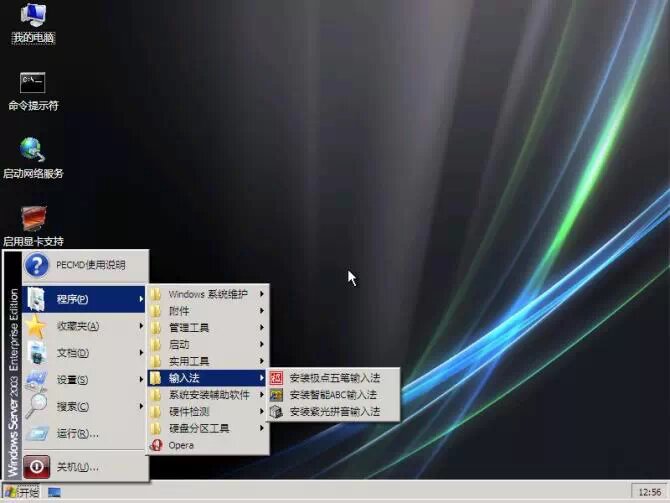670x503 pixels.
Task: Expand the 系统安装辅助软件 submenu arrow
Action: [x=262, y=395]
